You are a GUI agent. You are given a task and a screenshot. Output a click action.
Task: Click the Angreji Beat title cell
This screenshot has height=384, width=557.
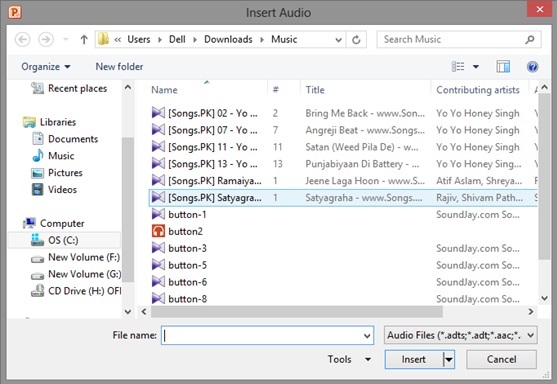pyautogui.click(x=365, y=130)
